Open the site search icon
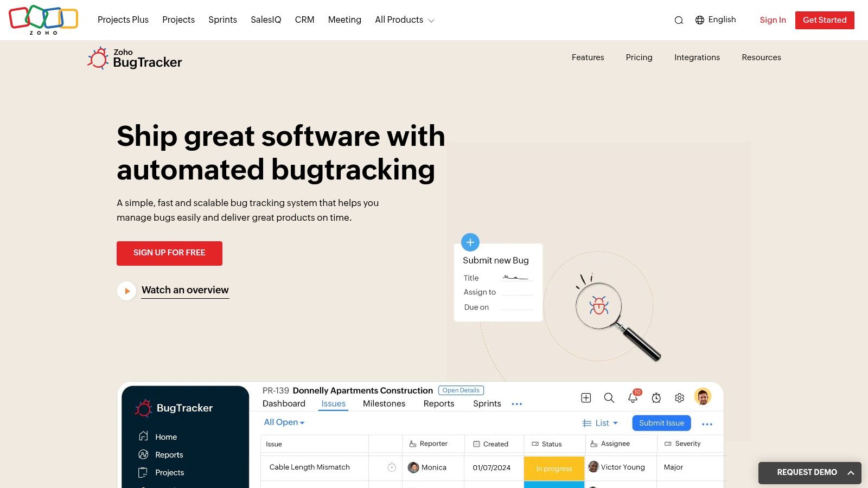Viewport: 868px width, 488px height. tap(679, 20)
